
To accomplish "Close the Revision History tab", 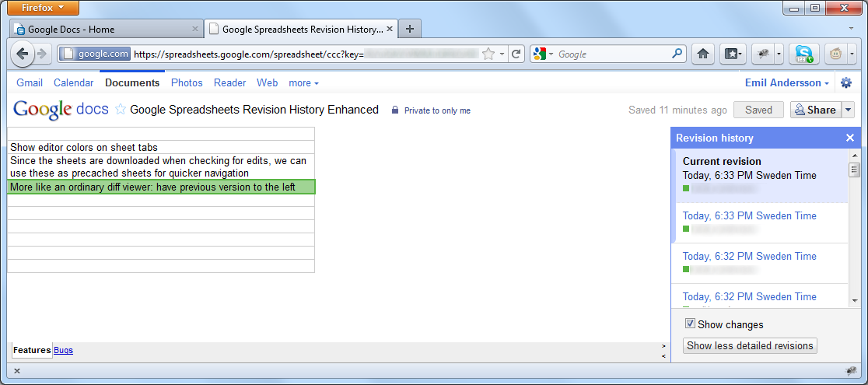I will click(x=389, y=29).
